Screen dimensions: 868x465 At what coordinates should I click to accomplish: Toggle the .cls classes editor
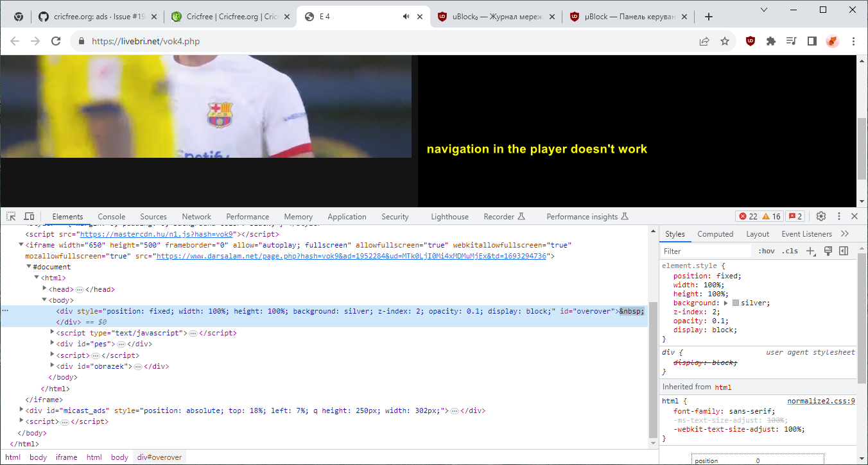[x=790, y=251]
